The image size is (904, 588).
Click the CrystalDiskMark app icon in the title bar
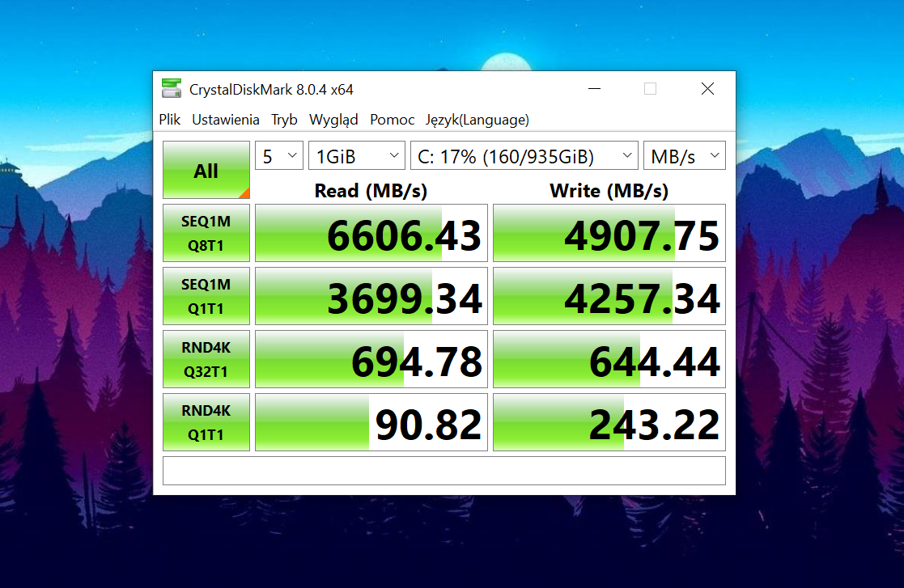[x=172, y=89]
